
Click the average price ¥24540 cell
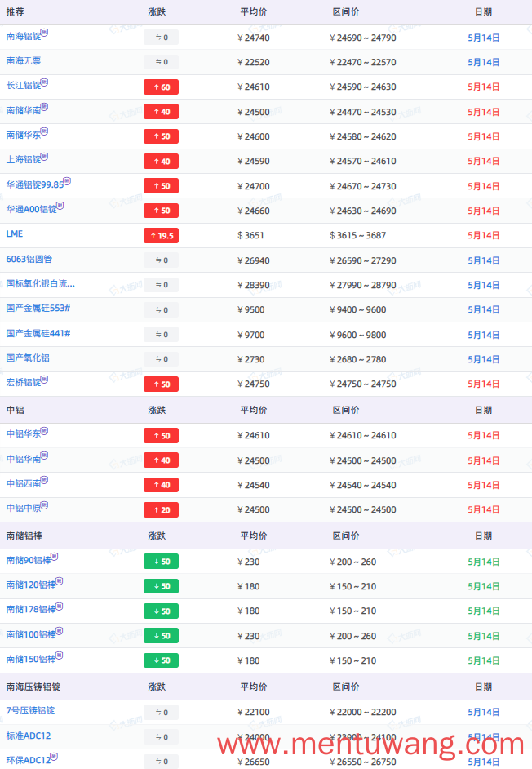[254, 485]
